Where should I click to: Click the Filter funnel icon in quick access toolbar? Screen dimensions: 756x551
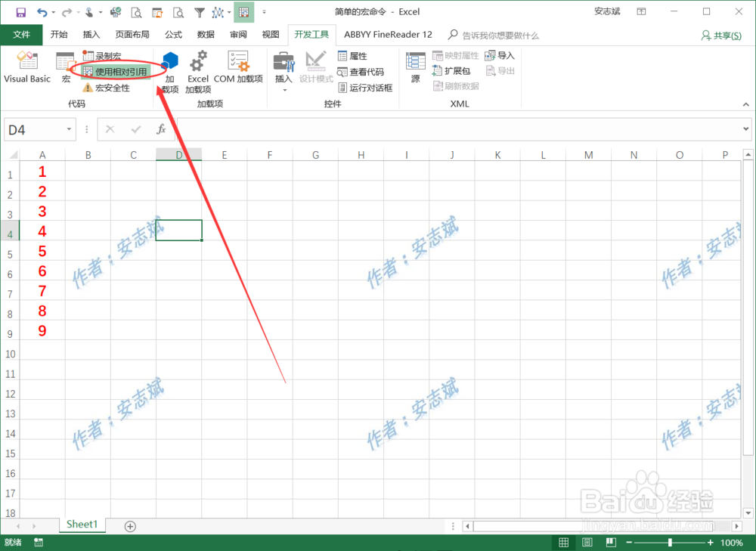point(199,13)
